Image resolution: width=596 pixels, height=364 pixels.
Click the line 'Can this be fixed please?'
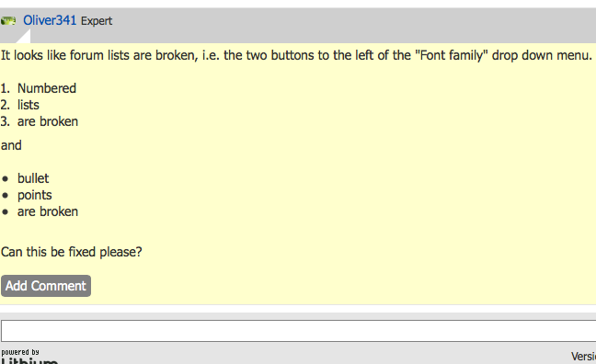point(72,252)
